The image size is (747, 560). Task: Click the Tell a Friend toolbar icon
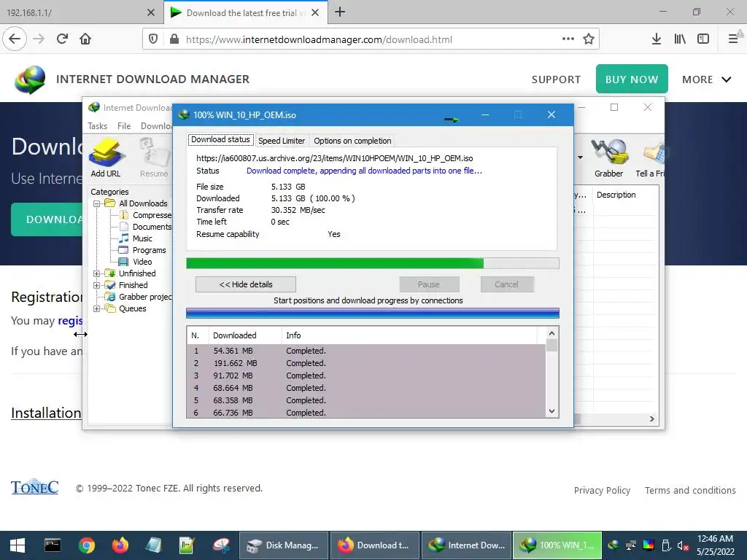pos(650,157)
